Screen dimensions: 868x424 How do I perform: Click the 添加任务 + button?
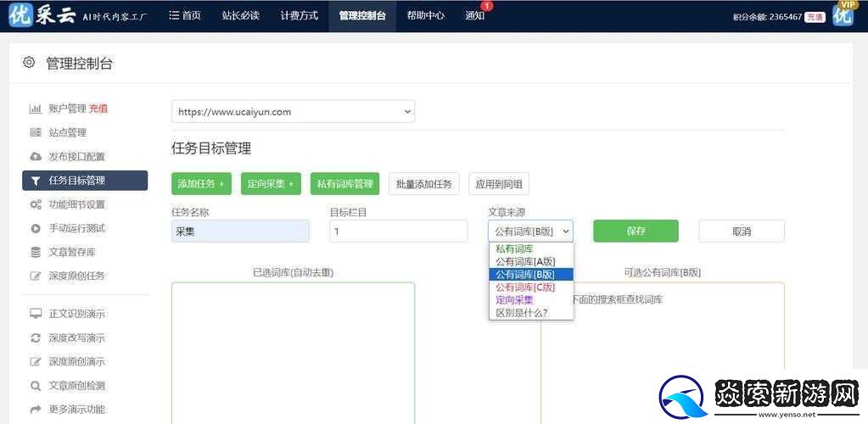click(x=201, y=183)
